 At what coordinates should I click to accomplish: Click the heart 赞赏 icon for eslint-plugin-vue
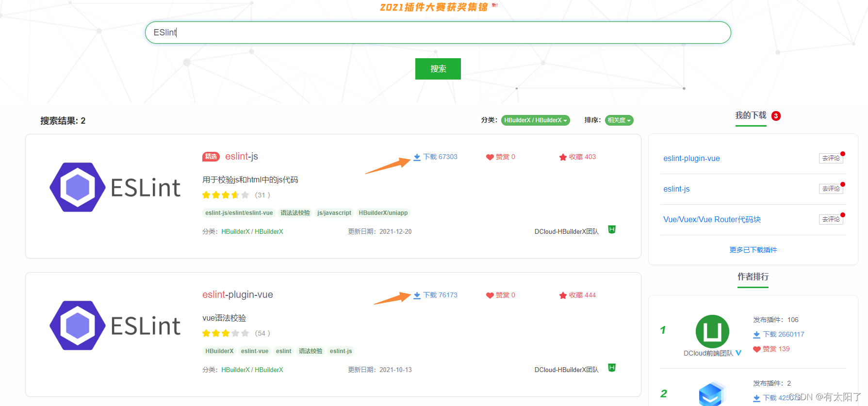click(490, 295)
